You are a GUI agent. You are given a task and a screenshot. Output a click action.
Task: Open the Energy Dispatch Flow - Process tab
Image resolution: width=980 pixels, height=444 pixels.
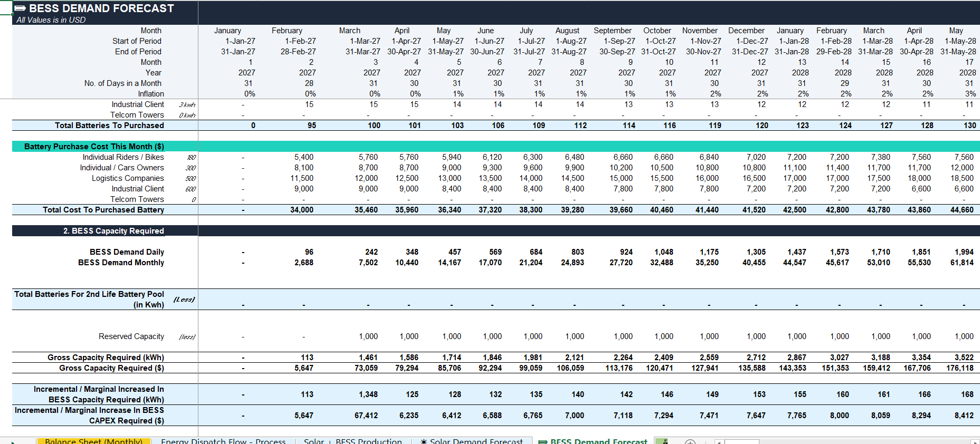point(223,441)
